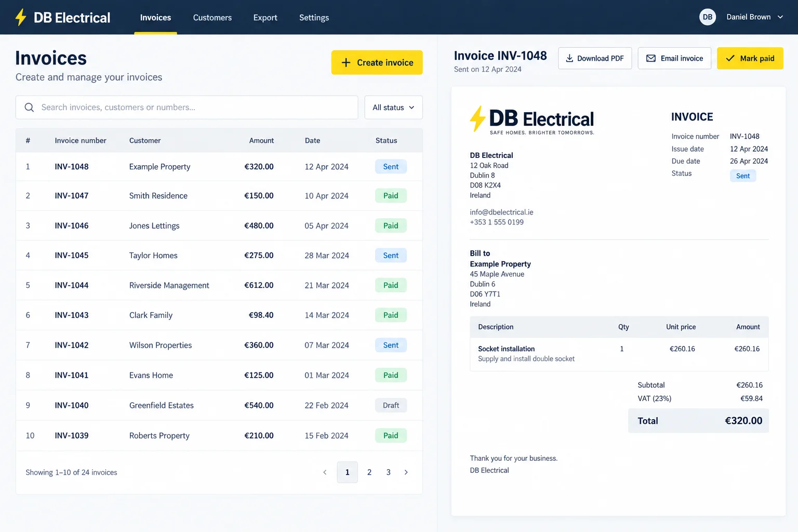The height and width of the screenshot is (532, 798).
Task: Go to the next page of invoices
Action: pyautogui.click(x=406, y=472)
